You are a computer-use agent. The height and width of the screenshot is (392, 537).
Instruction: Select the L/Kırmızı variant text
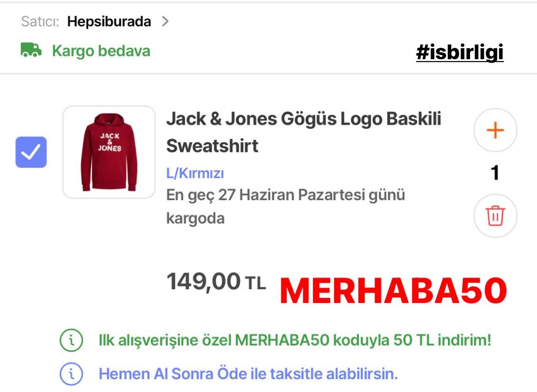tap(195, 173)
